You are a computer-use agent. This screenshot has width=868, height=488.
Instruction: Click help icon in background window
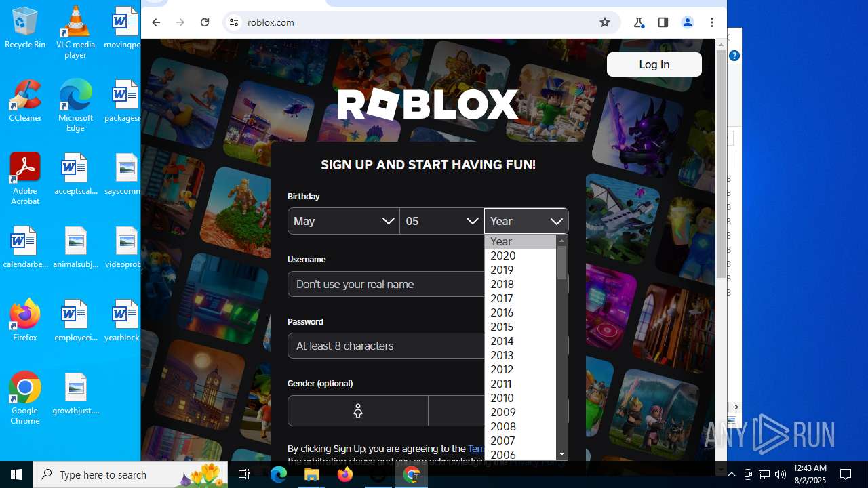coord(734,56)
